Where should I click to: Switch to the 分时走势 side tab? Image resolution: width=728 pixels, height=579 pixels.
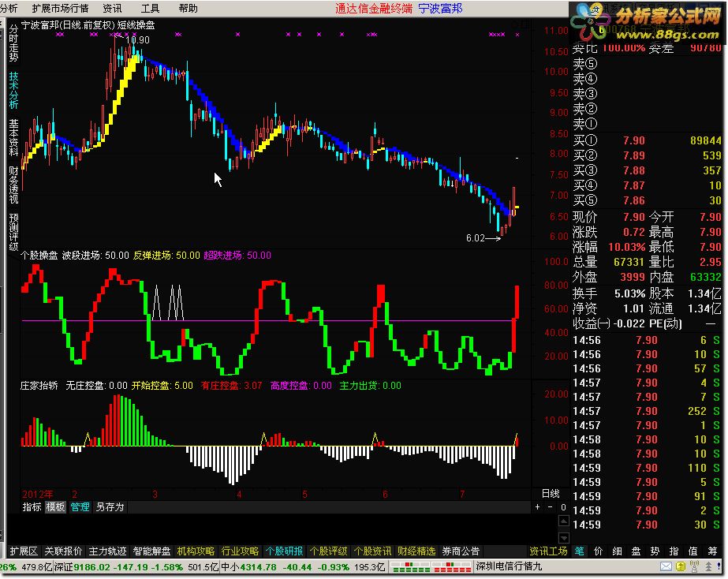pos(13,43)
